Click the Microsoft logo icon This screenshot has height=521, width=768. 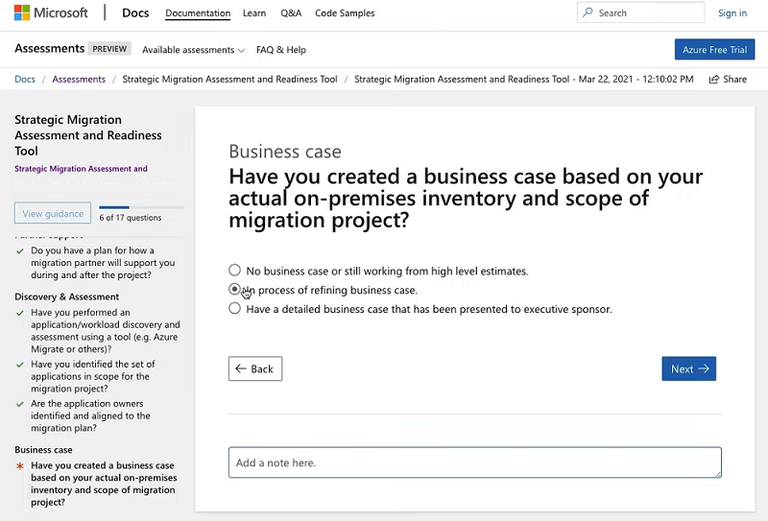pyautogui.click(x=22, y=13)
